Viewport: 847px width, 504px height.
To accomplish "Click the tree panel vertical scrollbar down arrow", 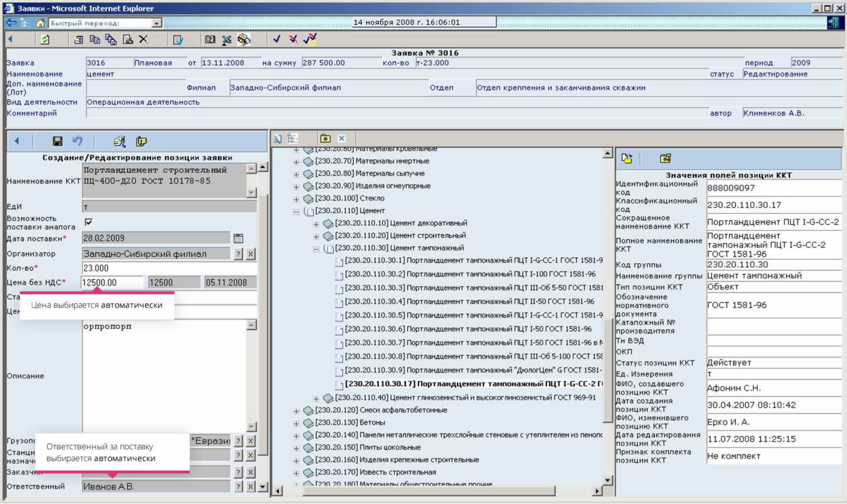I will point(608,480).
